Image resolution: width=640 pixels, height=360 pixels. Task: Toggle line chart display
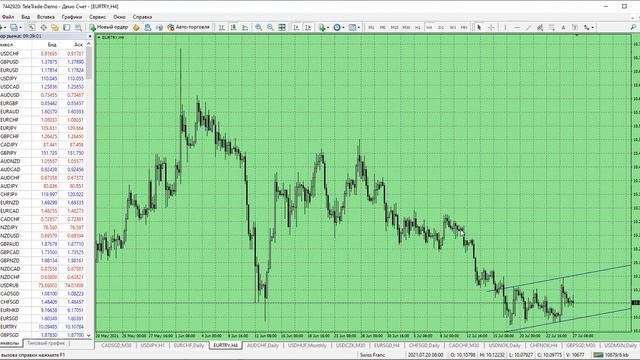pyautogui.click(x=245, y=27)
